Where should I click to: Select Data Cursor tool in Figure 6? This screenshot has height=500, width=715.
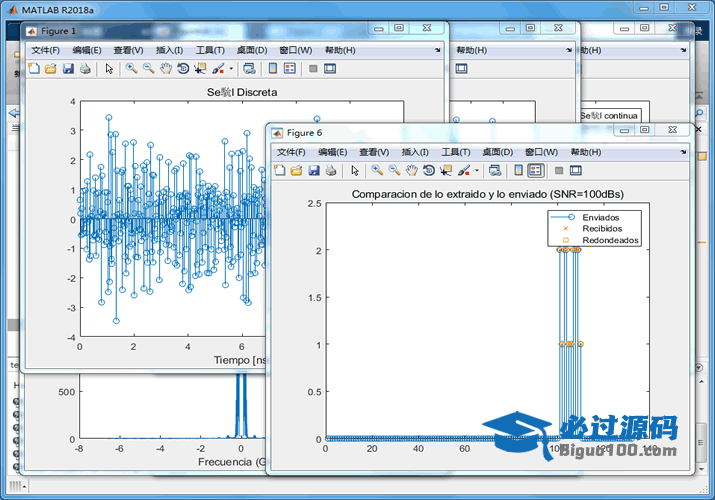tap(446, 171)
